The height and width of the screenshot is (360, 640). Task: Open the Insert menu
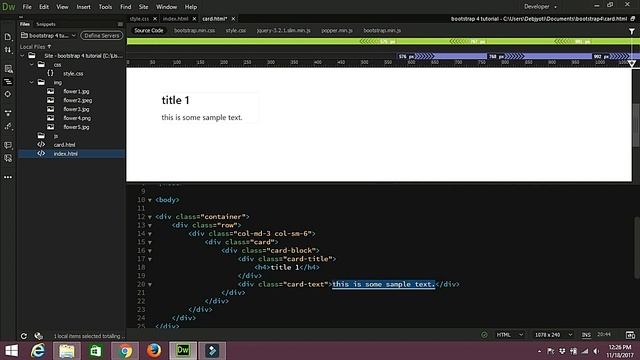[83, 7]
